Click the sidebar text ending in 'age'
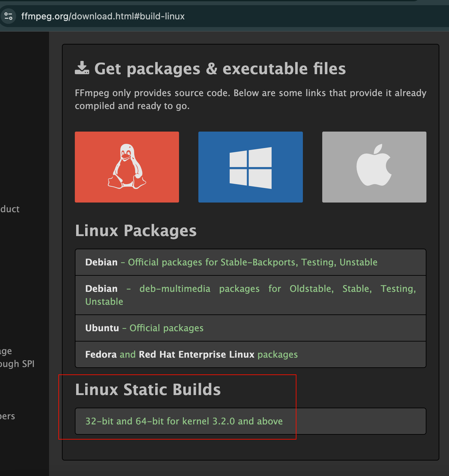The width and height of the screenshot is (449, 476). tap(6, 351)
